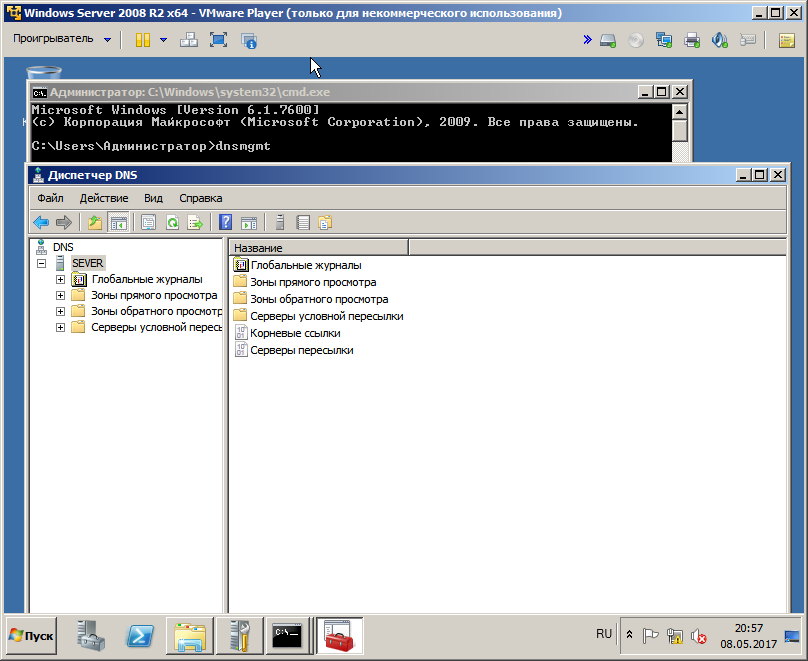Image resolution: width=808 pixels, height=661 pixels.
Task: Open the Вид menu
Action: (x=153, y=198)
